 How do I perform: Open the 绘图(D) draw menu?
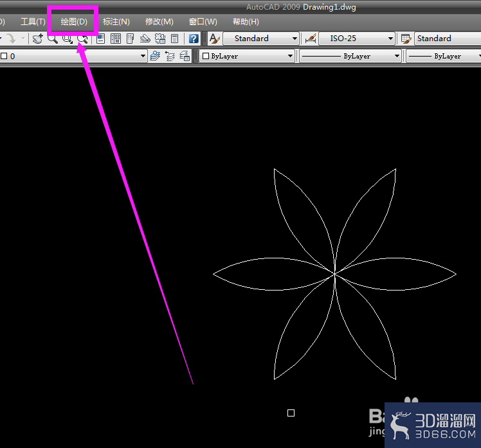[x=73, y=22]
